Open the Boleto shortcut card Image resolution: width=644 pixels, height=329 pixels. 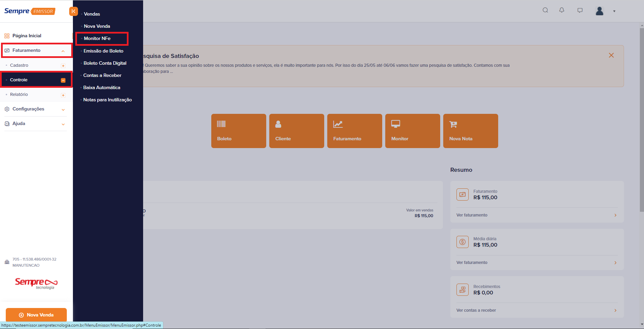point(239,131)
